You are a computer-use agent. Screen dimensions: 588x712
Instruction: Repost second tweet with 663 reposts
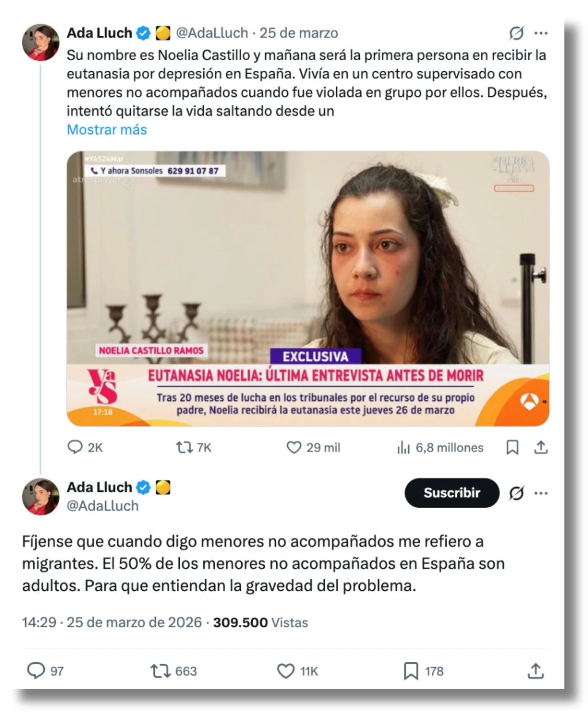(x=160, y=671)
